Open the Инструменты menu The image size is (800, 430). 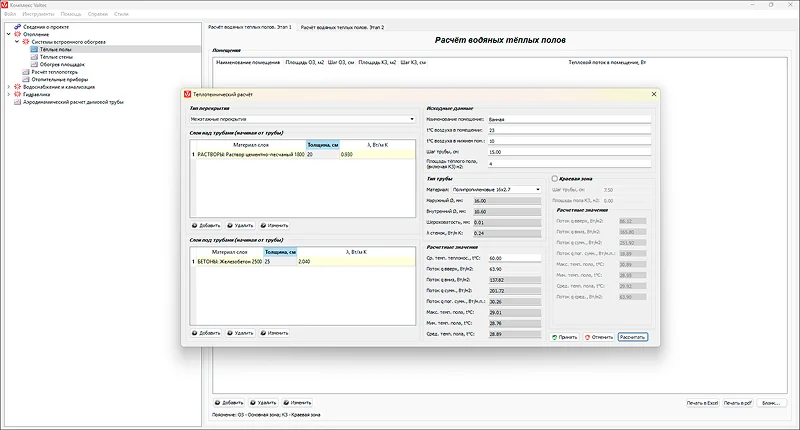coord(38,14)
